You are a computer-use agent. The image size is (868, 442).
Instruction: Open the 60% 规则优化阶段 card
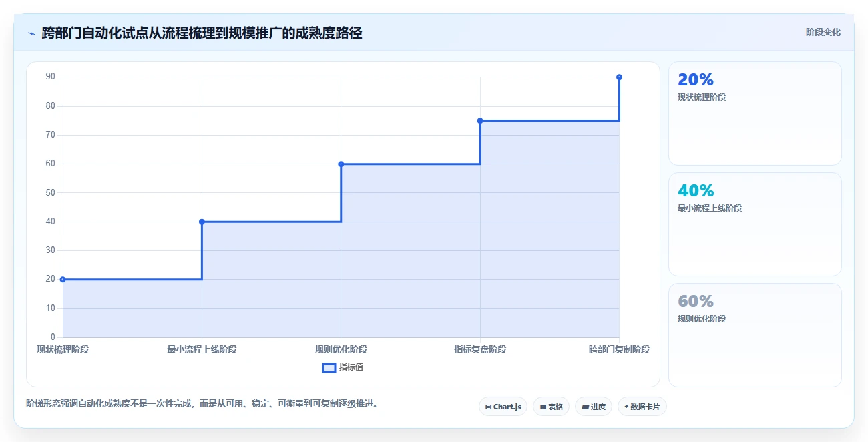[x=755, y=335]
